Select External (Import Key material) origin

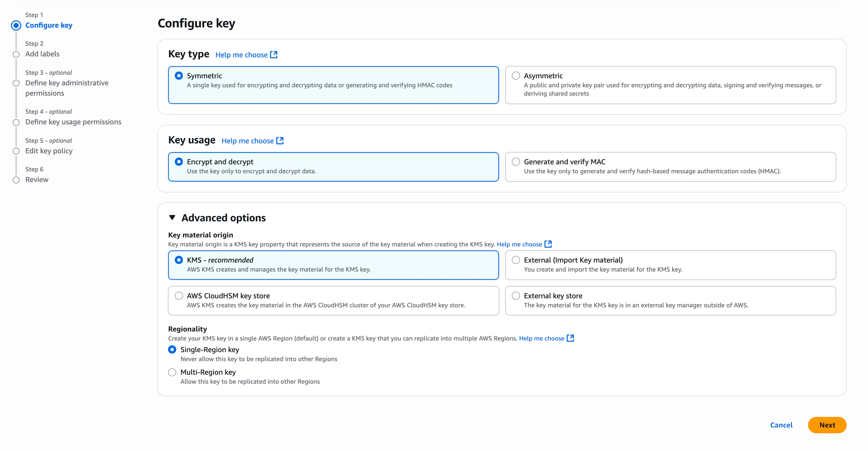(516, 260)
